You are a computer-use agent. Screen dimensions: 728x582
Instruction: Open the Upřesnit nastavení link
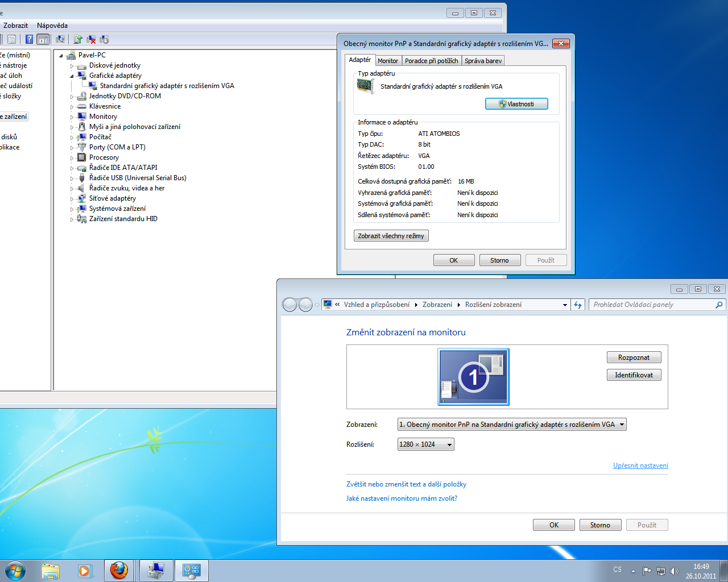coord(640,465)
